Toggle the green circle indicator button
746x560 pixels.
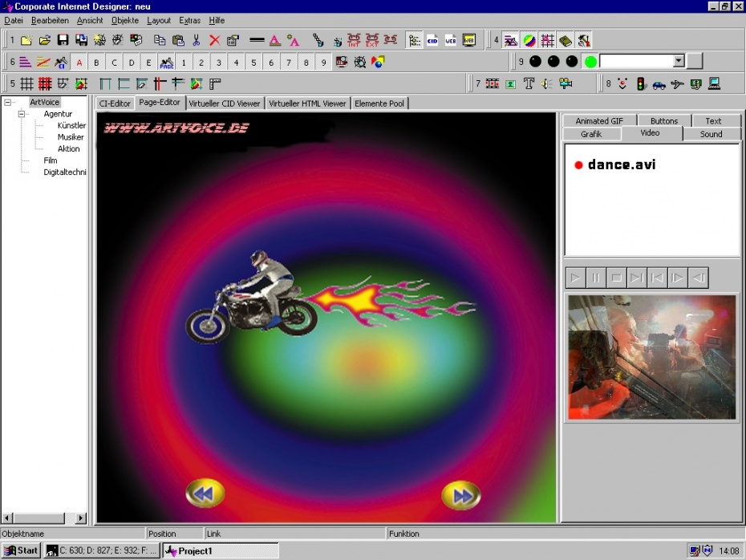590,62
